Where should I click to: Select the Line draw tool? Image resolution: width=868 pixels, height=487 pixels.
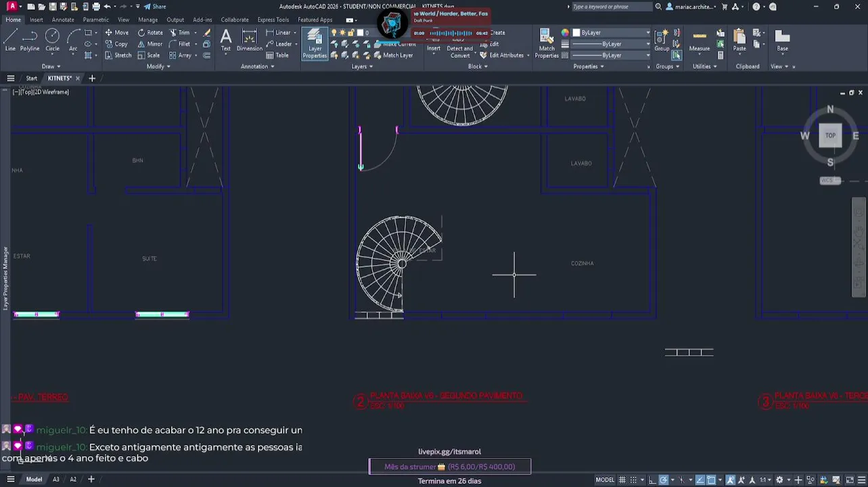pos(10,39)
